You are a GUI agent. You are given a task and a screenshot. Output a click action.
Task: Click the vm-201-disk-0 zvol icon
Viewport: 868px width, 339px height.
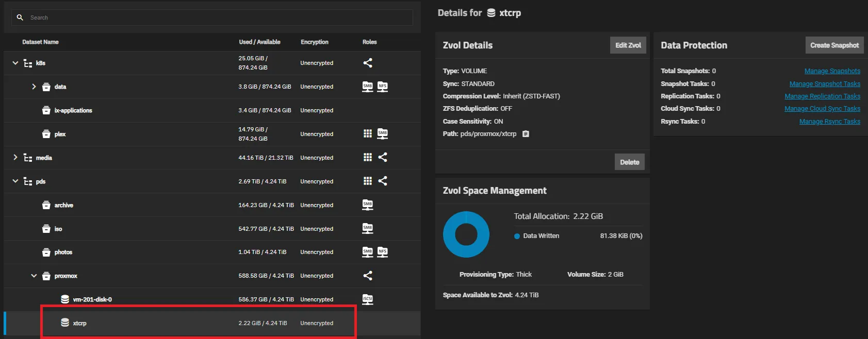(65, 299)
